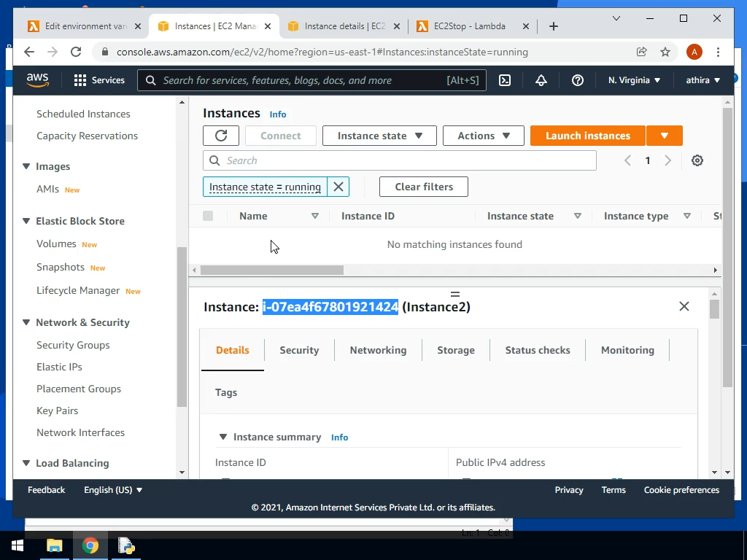Viewport: 747px width, 560px height.
Task: Open a new browser tab
Action: [554, 26]
